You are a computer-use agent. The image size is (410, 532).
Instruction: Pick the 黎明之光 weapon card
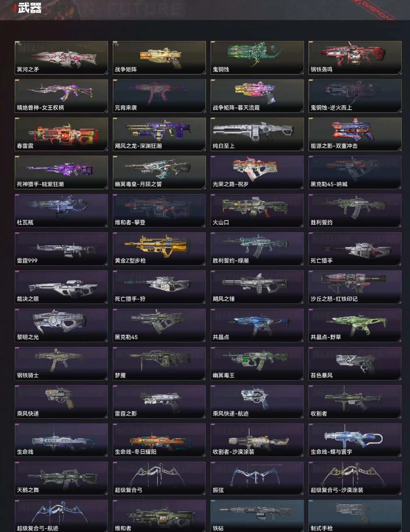tap(61, 326)
